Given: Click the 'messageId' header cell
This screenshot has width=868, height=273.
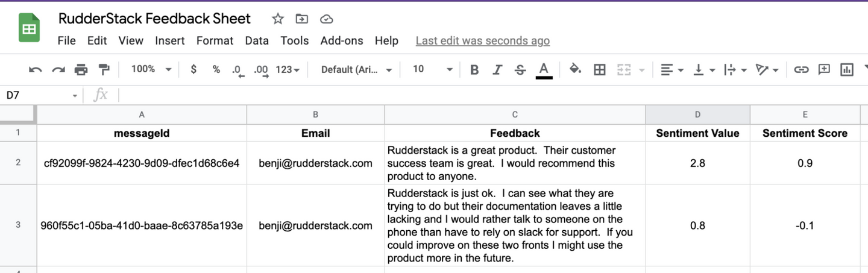Looking at the screenshot, I should click(142, 133).
